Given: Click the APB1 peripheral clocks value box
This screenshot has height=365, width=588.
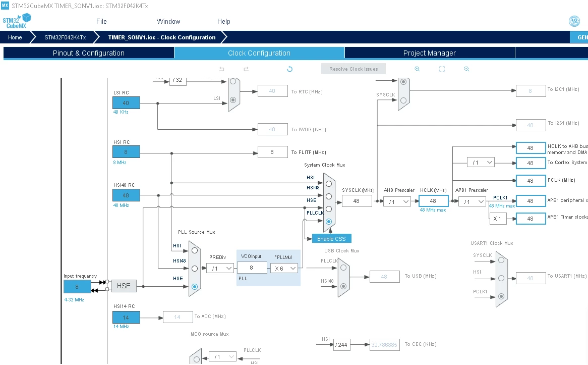Looking at the screenshot, I should (x=531, y=201).
